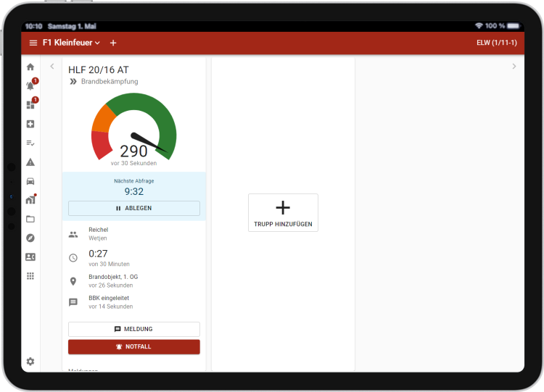The height and width of the screenshot is (392, 544).
Task: Open settings gear in the sidebar
Action: (x=30, y=362)
